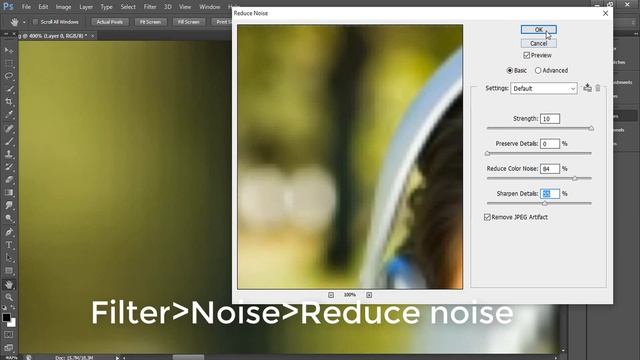Click the Reduce Color Noise value field
Image resolution: width=640 pixels, height=360 pixels.
pyautogui.click(x=550, y=169)
